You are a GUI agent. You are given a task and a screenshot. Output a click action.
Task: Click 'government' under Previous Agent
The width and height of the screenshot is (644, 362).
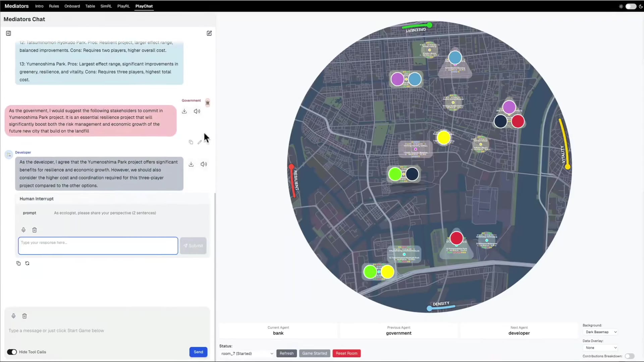click(x=398, y=333)
